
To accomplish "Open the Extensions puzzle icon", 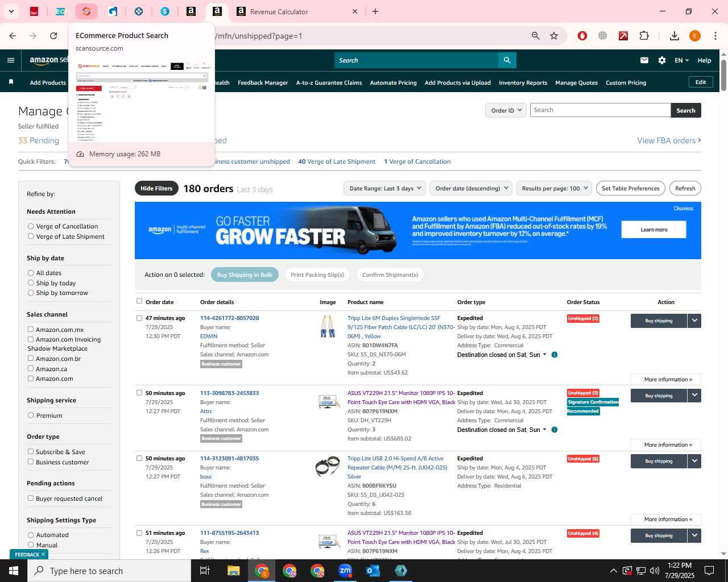I will point(644,36).
